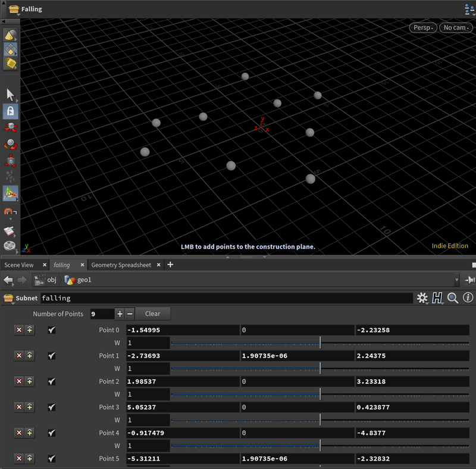Edit the Number of Points field

click(x=102, y=314)
